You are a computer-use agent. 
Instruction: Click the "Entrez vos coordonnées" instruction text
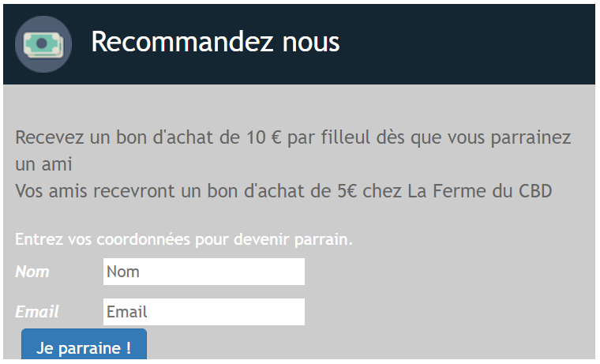[103, 239]
